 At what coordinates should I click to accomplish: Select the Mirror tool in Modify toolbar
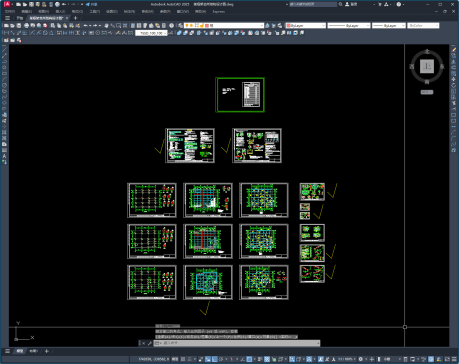(454, 61)
